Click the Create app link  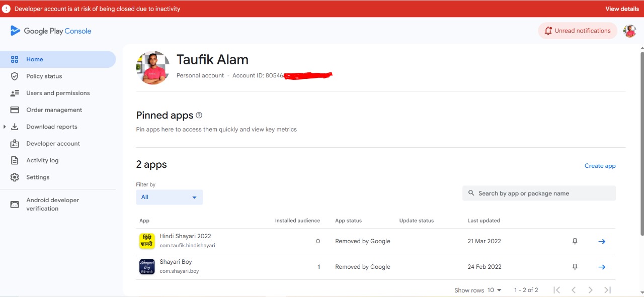pyautogui.click(x=600, y=166)
